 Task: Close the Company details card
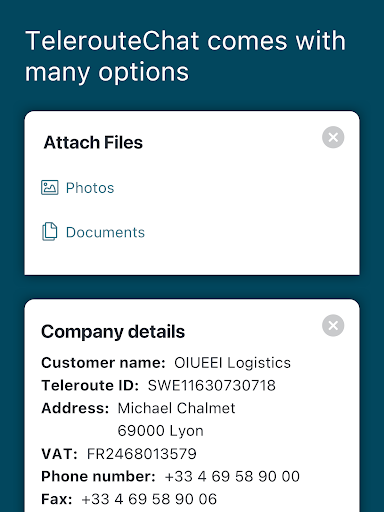pos(333,325)
